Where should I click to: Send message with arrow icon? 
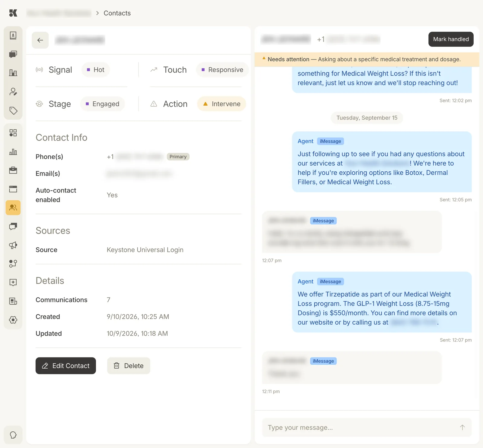coord(462,427)
